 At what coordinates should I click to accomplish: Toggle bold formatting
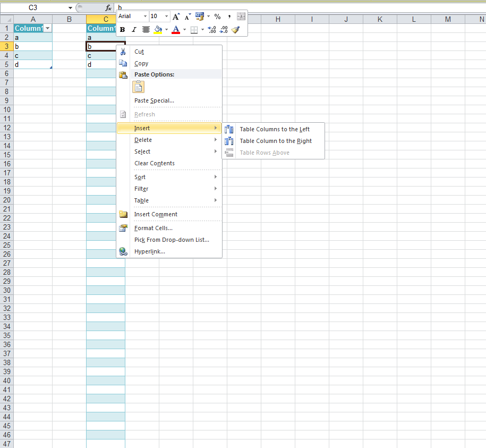(x=123, y=29)
